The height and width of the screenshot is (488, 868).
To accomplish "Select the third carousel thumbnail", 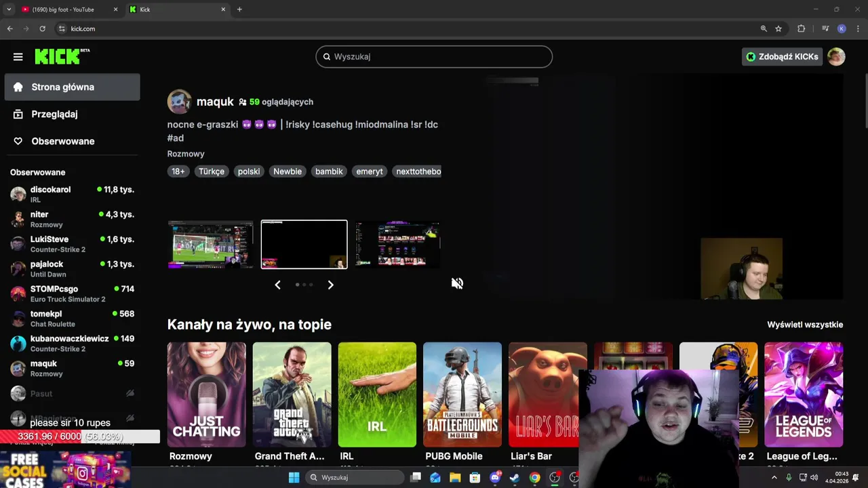I will [x=397, y=245].
